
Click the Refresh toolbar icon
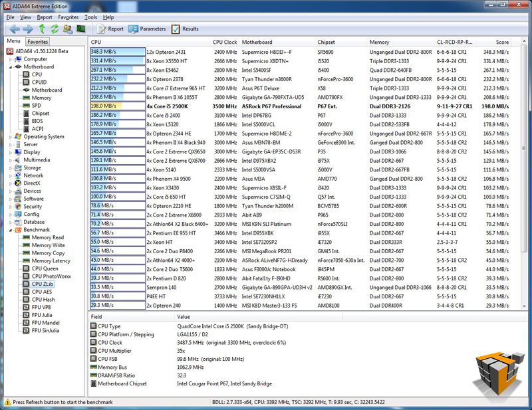pos(55,29)
